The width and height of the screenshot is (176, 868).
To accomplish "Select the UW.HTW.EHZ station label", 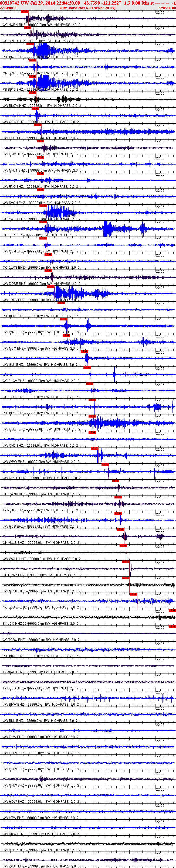I will (13, 818).
